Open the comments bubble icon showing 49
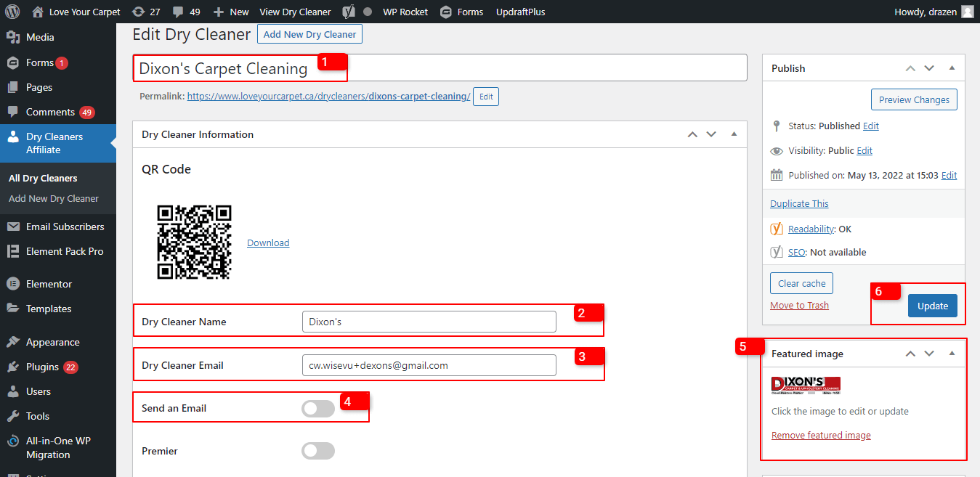 [178, 12]
